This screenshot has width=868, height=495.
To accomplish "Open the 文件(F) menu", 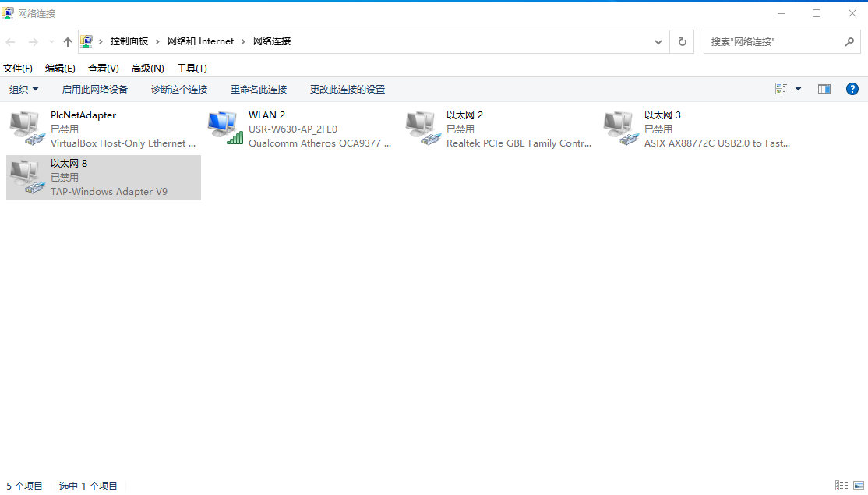I will click(x=18, y=69).
